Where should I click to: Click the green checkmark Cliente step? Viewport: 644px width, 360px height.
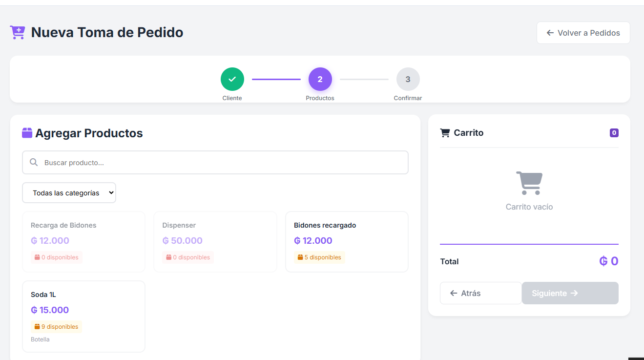coord(232,79)
